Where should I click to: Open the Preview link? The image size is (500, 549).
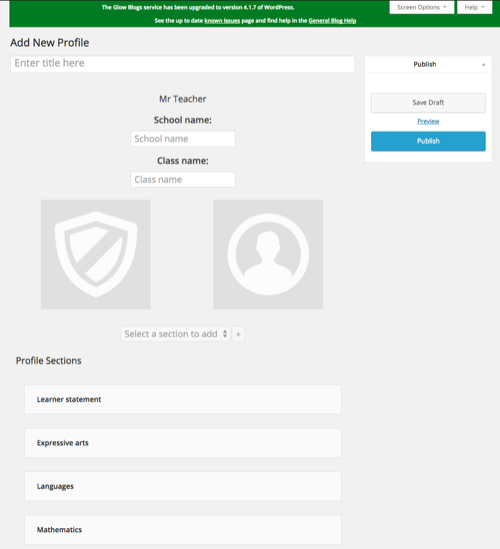[428, 121]
